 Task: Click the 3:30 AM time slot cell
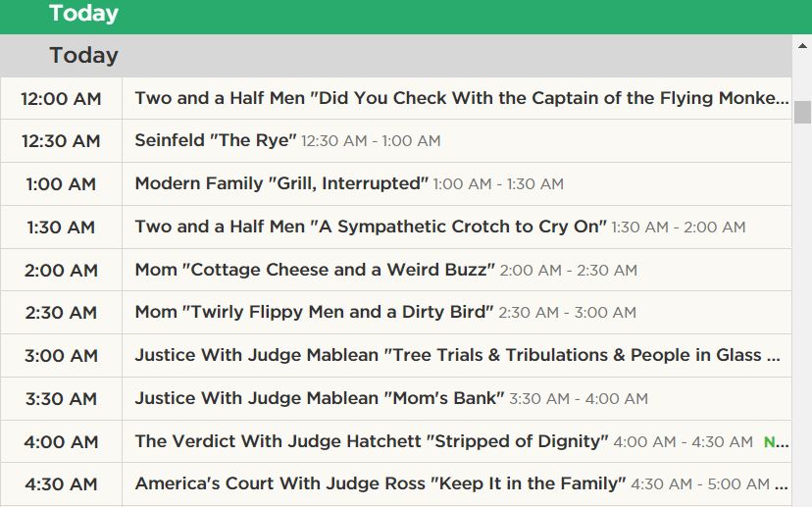61,398
